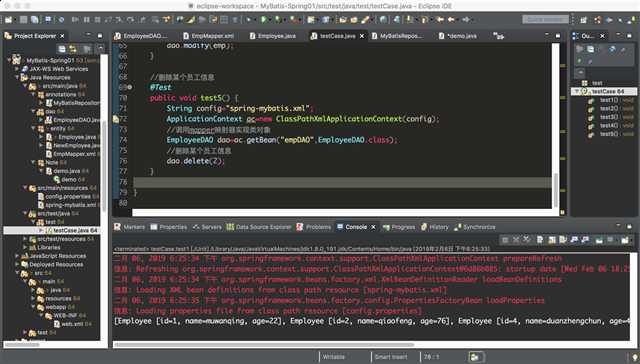Open the Markers tab

(129, 227)
